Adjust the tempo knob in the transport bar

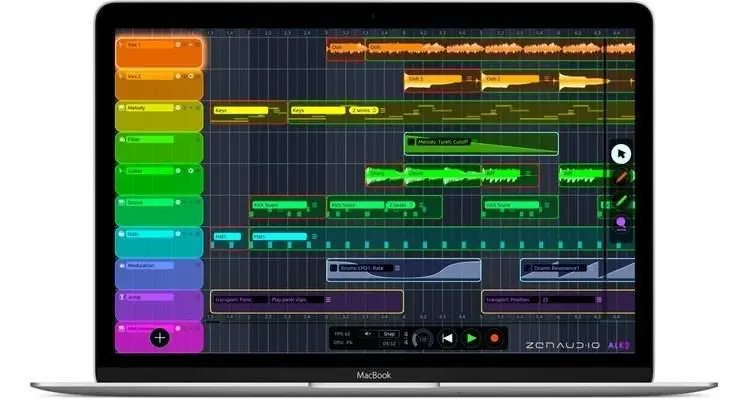tap(423, 339)
